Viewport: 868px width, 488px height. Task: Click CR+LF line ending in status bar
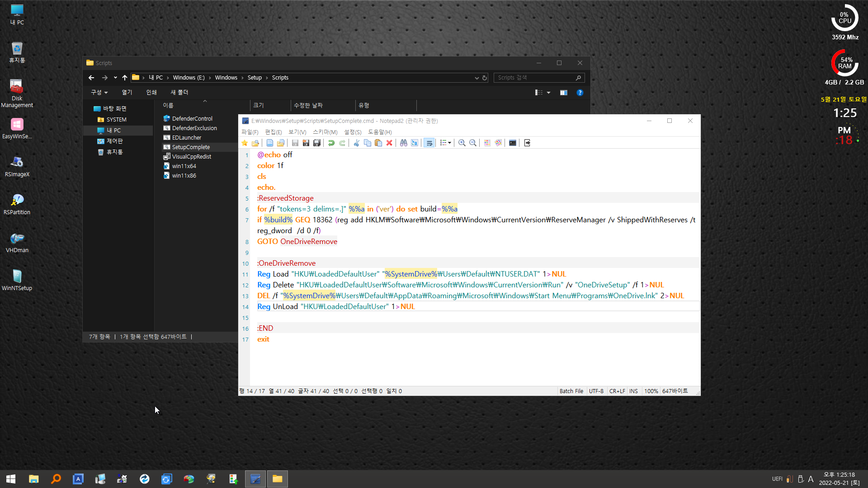[x=617, y=391]
